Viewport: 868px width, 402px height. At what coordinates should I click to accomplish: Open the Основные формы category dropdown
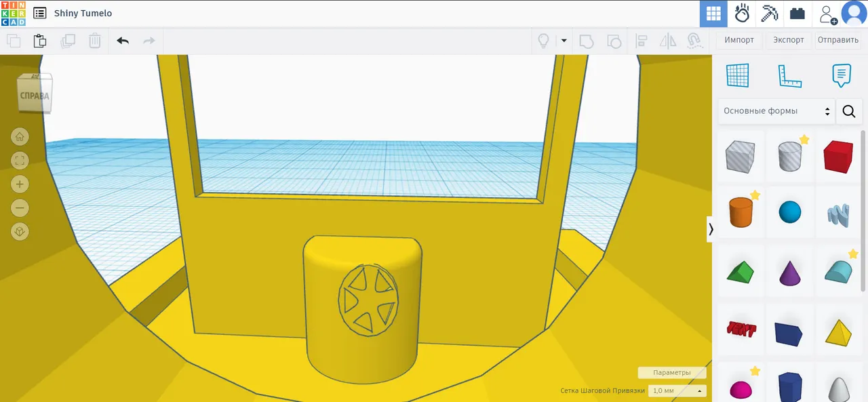point(776,110)
